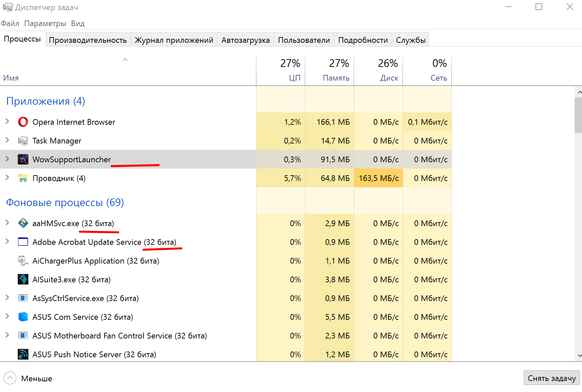Select the Фоновые процессы (69) group header
This screenshot has width=582, height=392.
65,202
